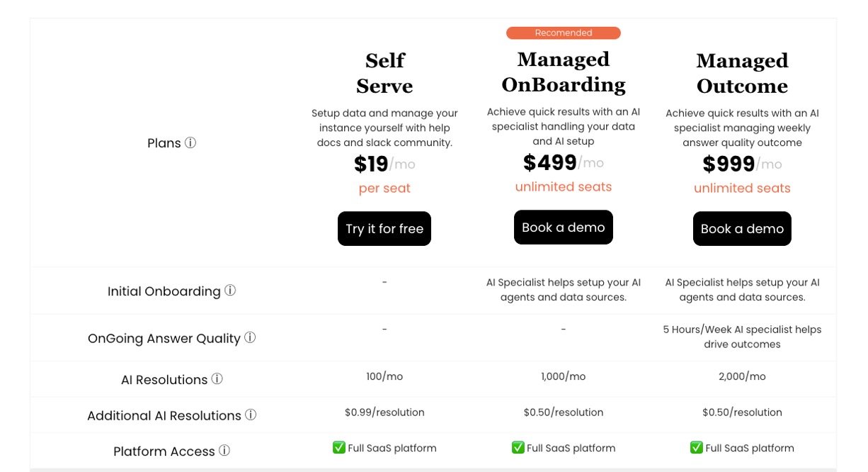Select the Managed OnBoarding plan heading
868x472 pixels.
pos(564,72)
